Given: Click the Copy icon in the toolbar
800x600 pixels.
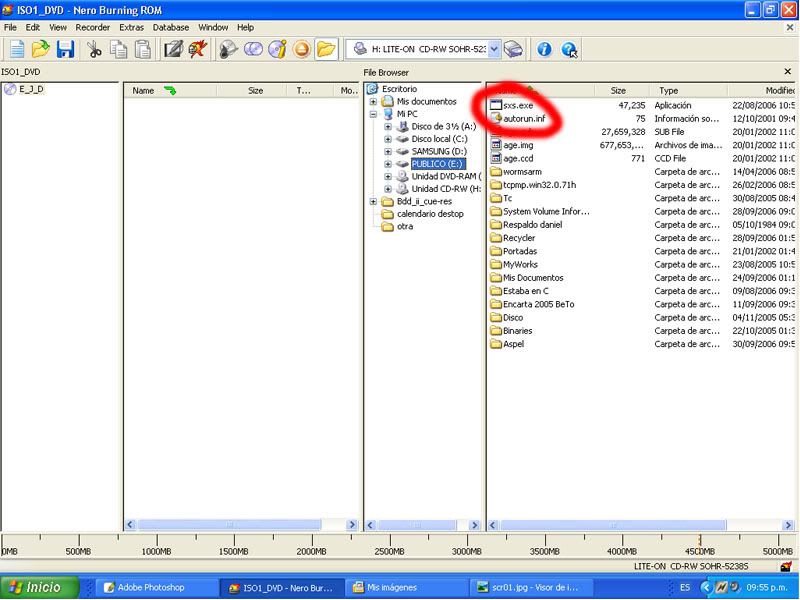Looking at the screenshot, I should [x=119, y=49].
